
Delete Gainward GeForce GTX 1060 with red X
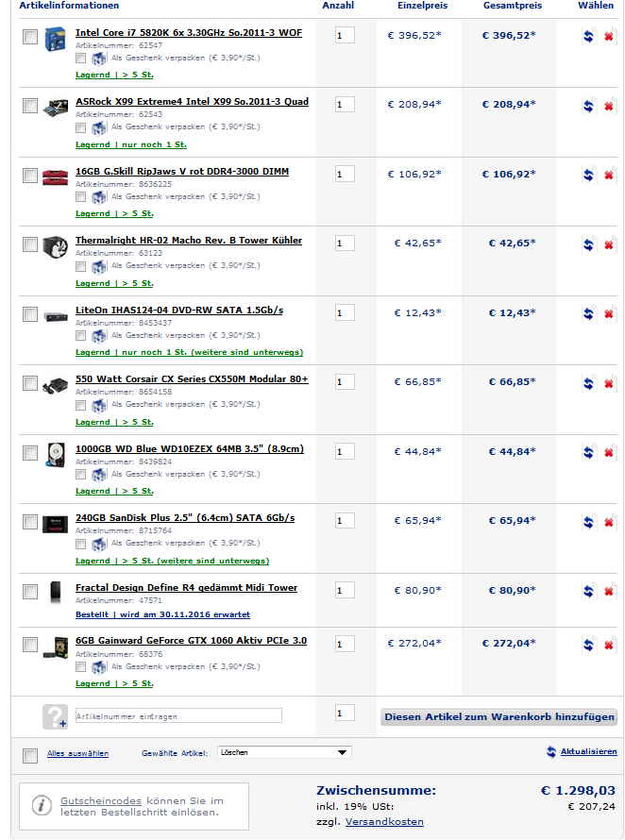tap(609, 645)
